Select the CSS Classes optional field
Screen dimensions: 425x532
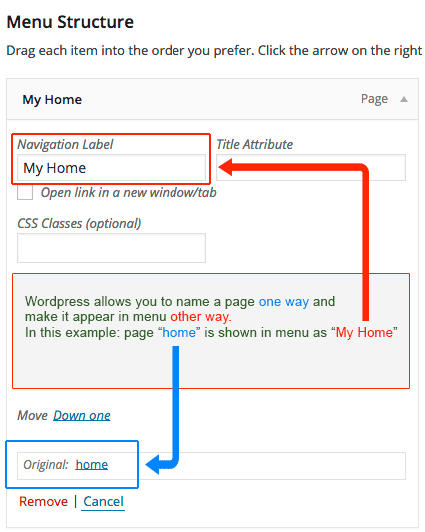pos(111,248)
